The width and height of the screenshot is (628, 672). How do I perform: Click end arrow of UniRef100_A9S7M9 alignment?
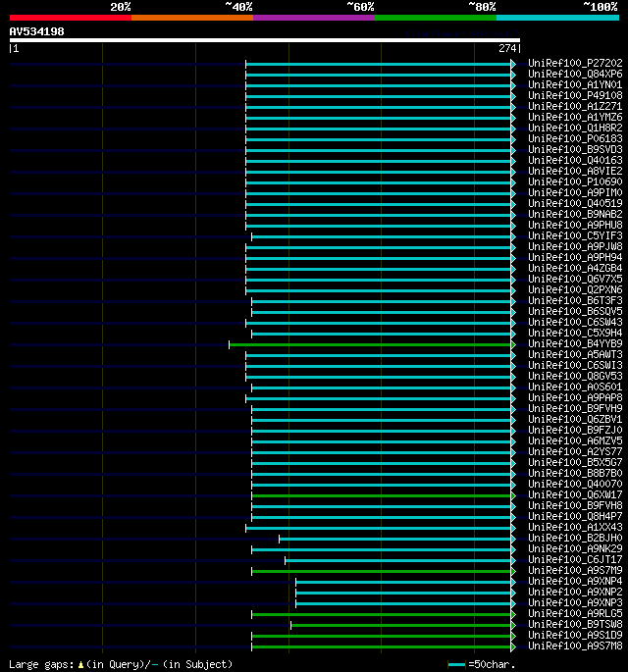click(x=513, y=571)
